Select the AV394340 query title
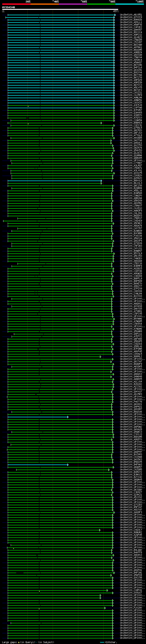 point(8,8)
